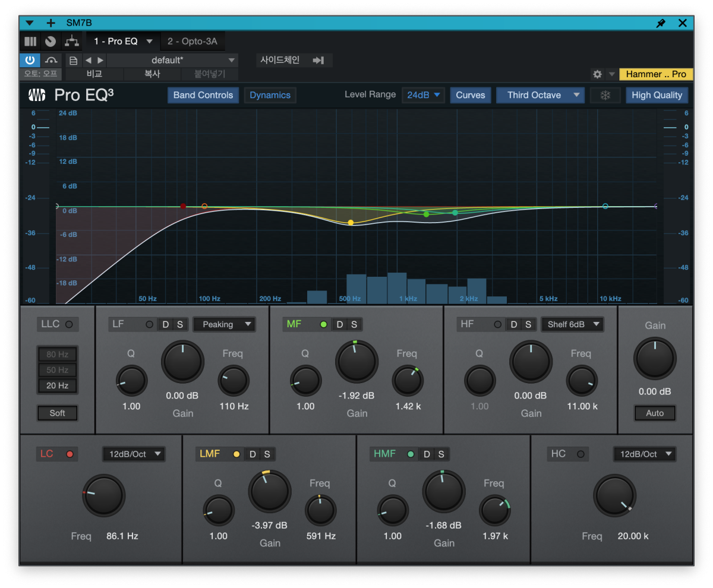Click the LC Freq knob
The width and height of the screenshot is (713, 588).
coord(104,495)
